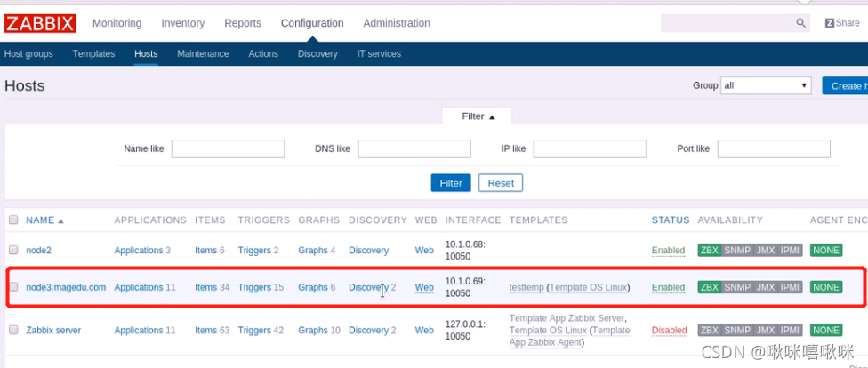Open Graphs for node3.magedu.com
This screenshot has width=868, height=368.
(x=313, y=287)
